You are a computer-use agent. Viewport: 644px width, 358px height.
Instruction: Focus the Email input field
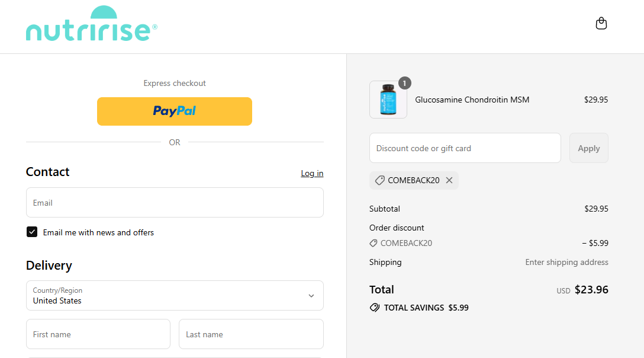175,203
